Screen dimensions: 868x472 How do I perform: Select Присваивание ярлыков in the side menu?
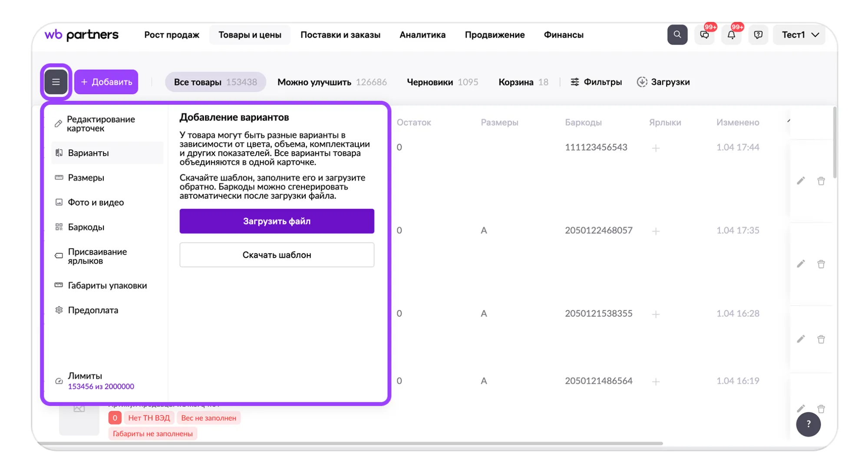click(107, 256)
